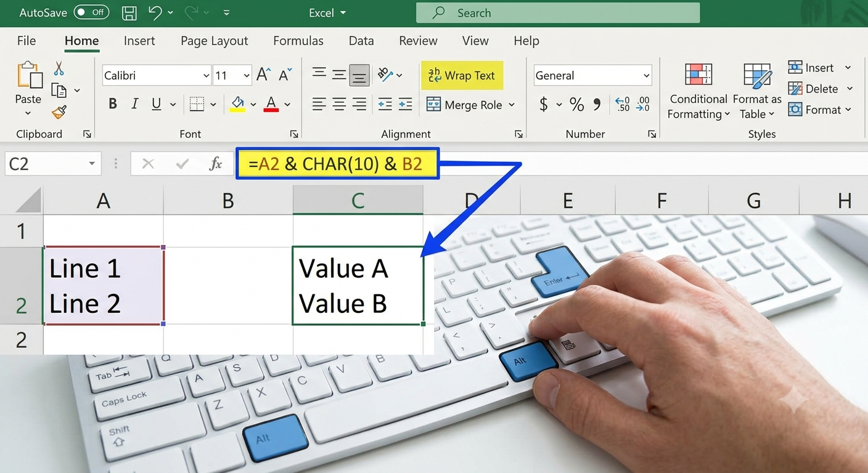Click Increase Indent icon
868x473 pixels.
[x=405, y=104]
